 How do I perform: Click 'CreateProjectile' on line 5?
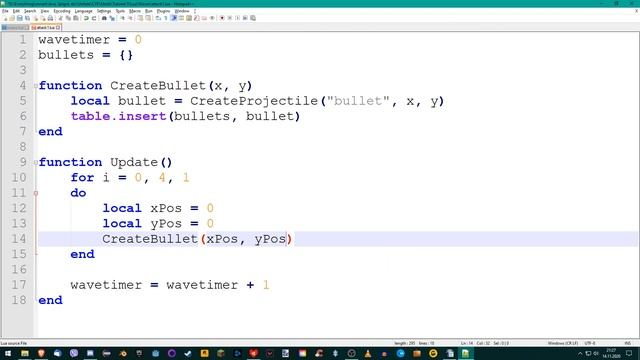(254, 101)
